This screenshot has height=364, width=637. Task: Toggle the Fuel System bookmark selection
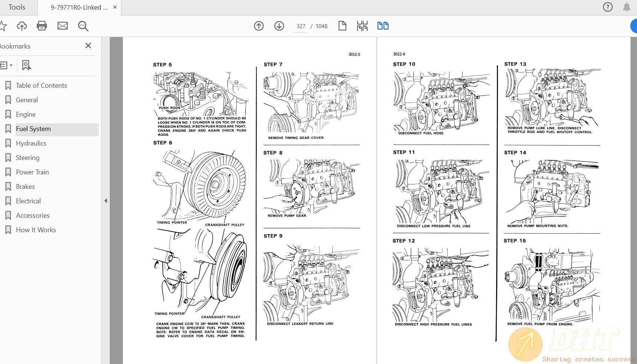pos(33,129)
